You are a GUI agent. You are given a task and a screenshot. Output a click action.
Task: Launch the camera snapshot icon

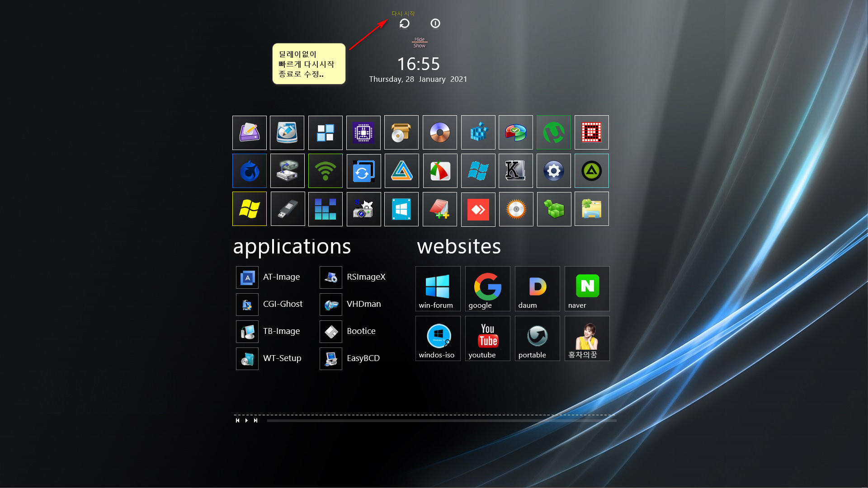point(364,209)
